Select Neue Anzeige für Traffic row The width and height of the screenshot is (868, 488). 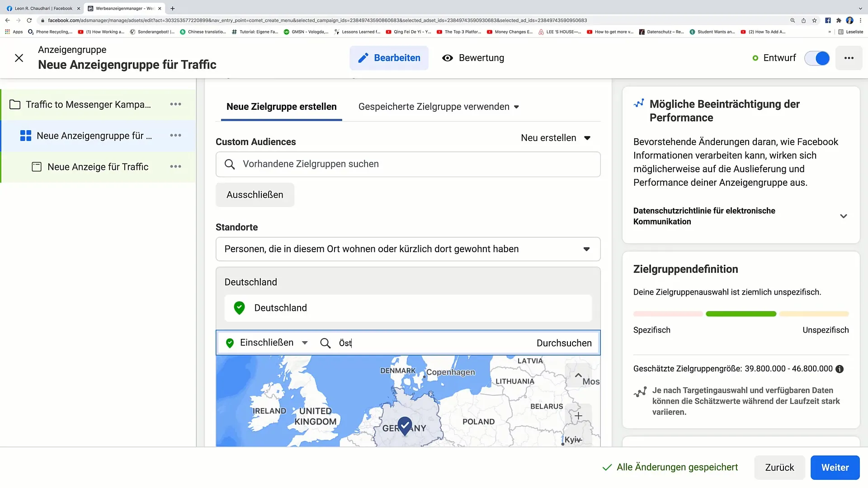98,167
